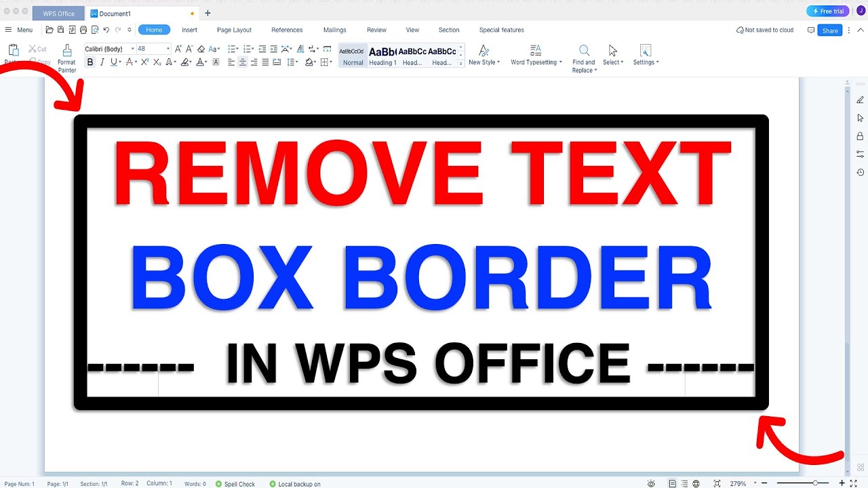The width and height of the screenshot is (868, 488).
Task: Toggle Local backup indicator in status bar
Action: coord(295,484)
